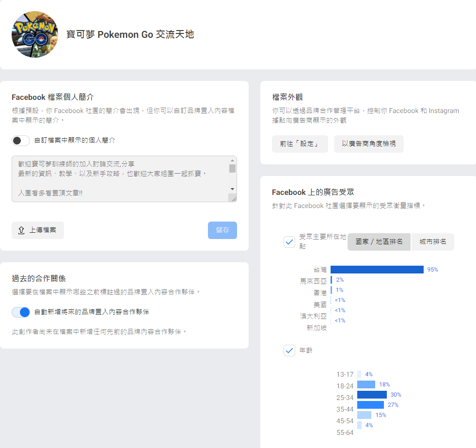The width and height of the screenshot is (476, 448).
Task: Click the 此創作者尚未在檔案中新增 notice text
Action: pyautogui.click(x=99, y=332)
